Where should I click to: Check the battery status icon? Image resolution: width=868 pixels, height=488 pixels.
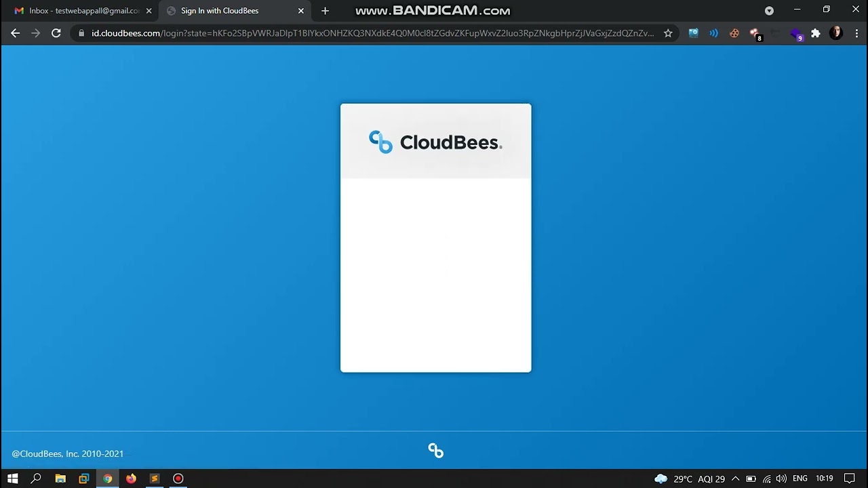(751, 479)
